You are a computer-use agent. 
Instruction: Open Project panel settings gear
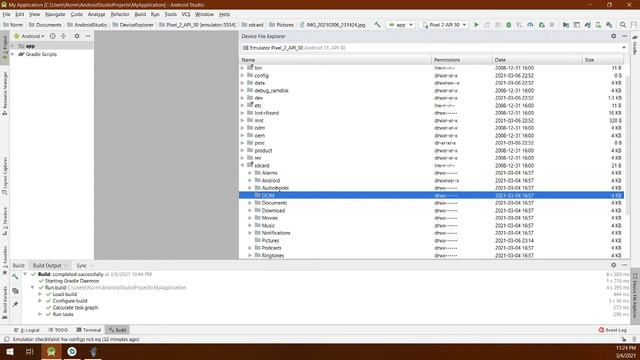click(x=77, y=36)
